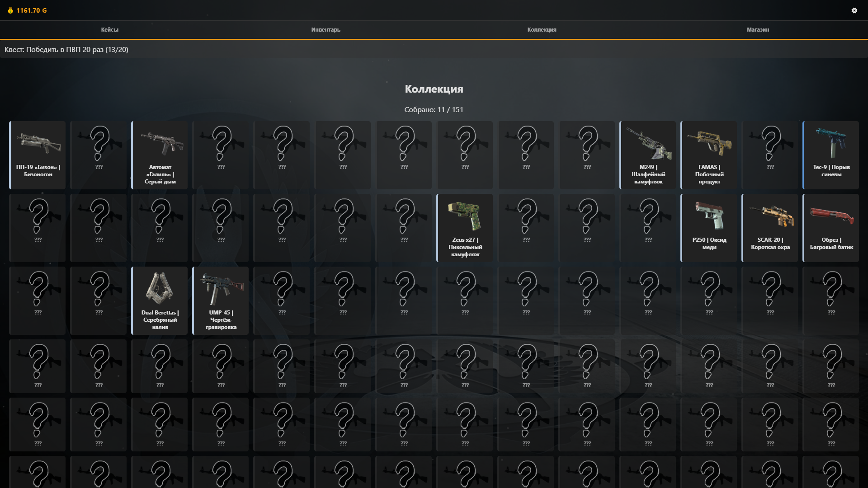Click the locked card between Бизон and Галиль
This screenshot has height=488, width=868.
[99, 155]
